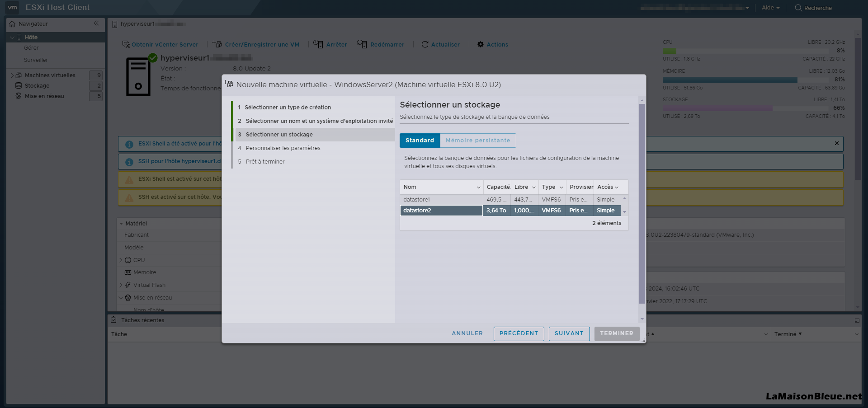
Task: Click the Actualiser refresh icon
Action: pyautogui.click(x=425, y=44)
